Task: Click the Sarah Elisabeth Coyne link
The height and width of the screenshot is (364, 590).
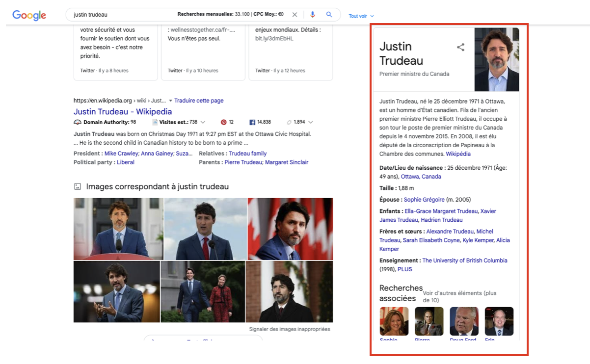Action: 431,240
